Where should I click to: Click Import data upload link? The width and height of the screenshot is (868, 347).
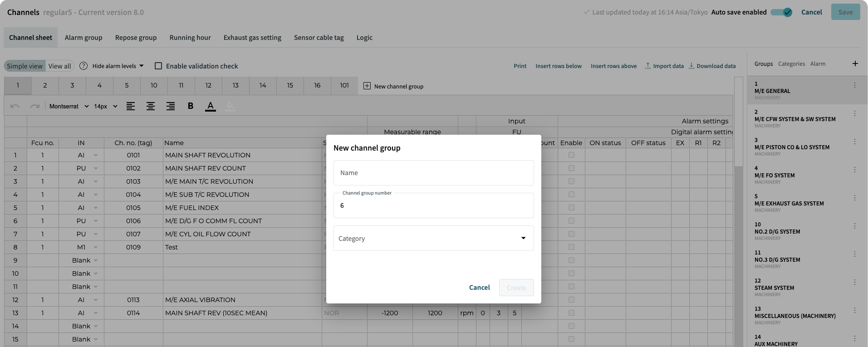click(x=664, y=66)
